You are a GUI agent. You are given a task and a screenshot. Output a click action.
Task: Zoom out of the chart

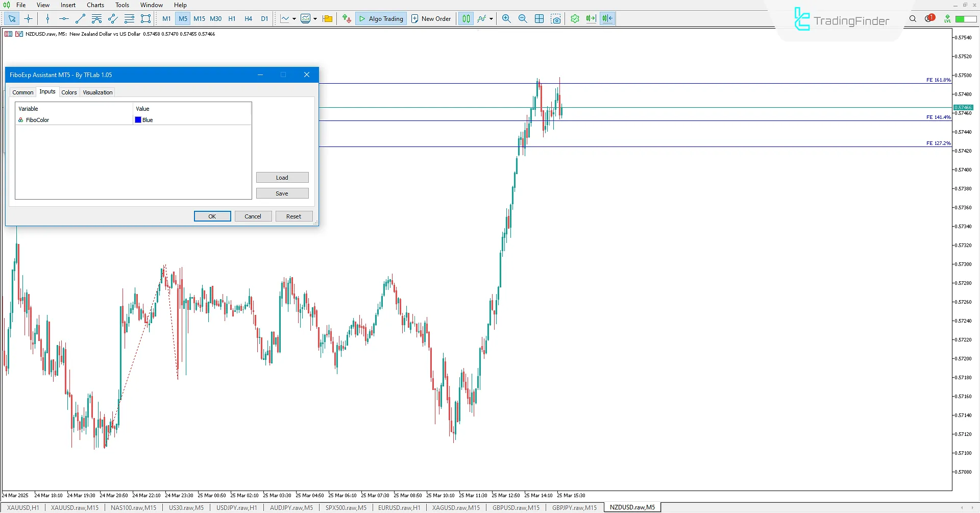(x=522, y=18)
